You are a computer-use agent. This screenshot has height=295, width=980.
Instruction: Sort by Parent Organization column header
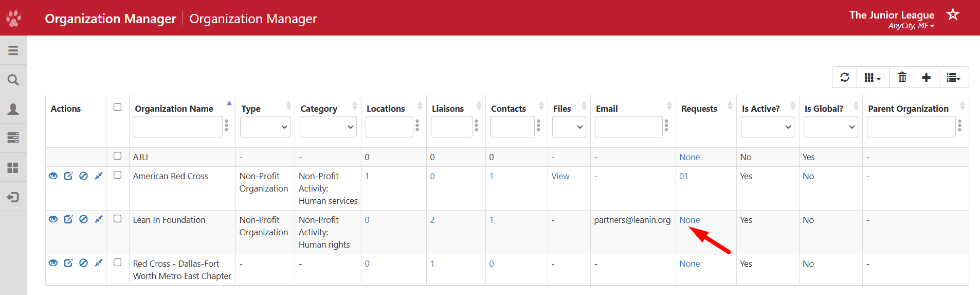point(908,109)
